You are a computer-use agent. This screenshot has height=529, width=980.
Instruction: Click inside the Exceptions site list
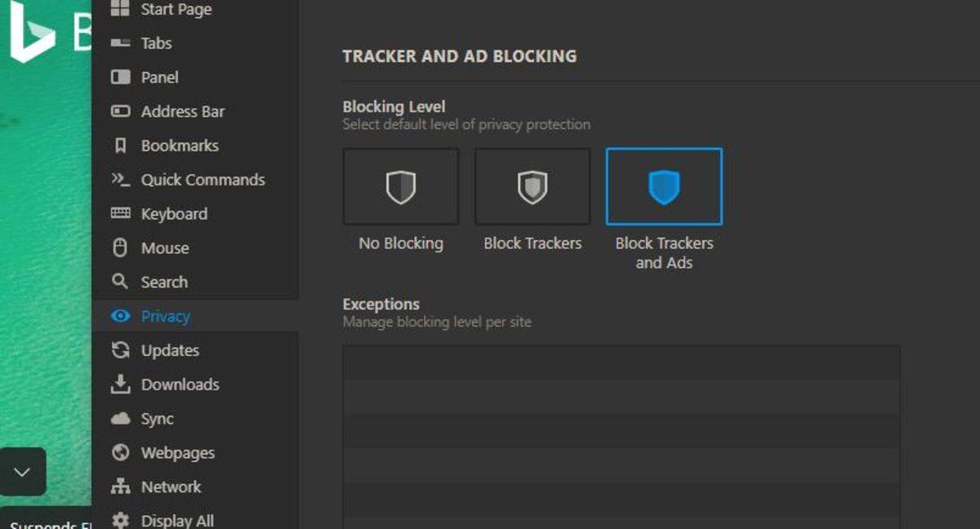pyautogui.click(x=621, y=433)
